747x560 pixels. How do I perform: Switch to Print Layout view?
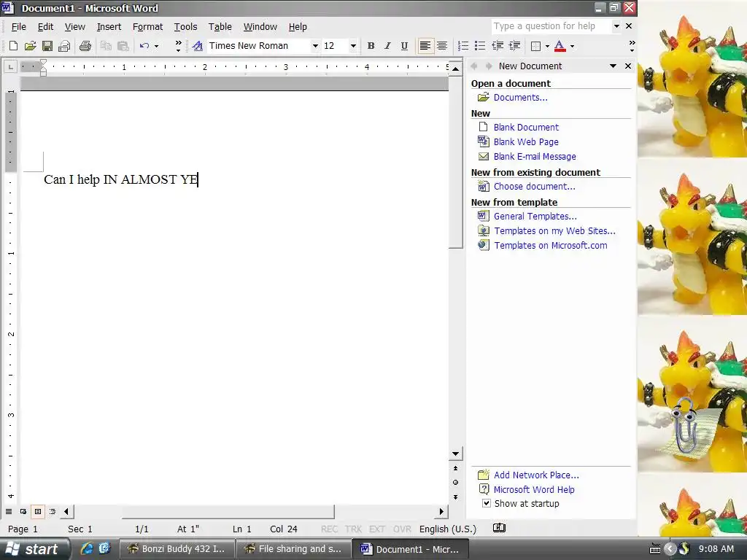pyautogui.click(x=38, y=511)
